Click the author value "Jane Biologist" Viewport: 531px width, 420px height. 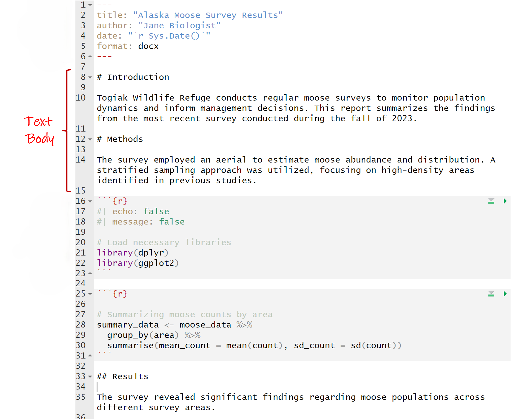pos(179,26)
